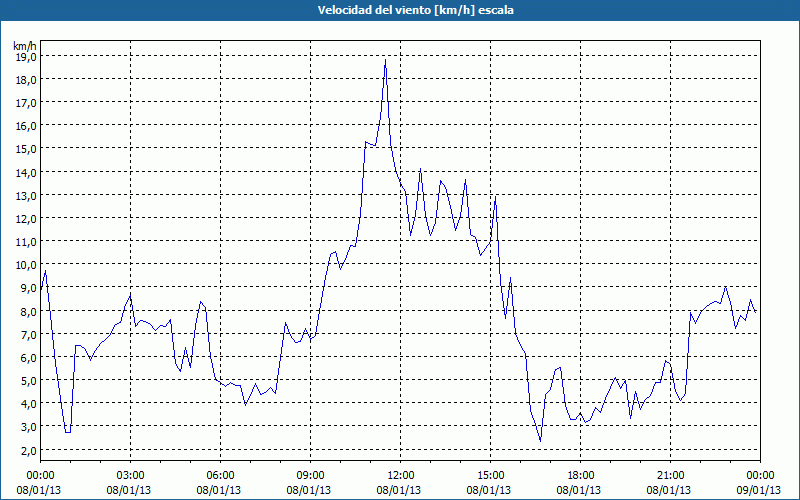Click the 11,0 y-axis label
The image size is (800, 500).
pyautogui.click(x=26, y=241)
